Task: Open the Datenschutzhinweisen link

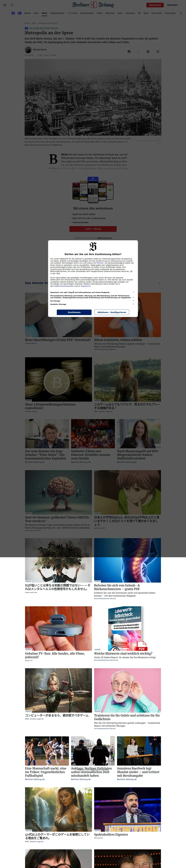Action: pyautogui.click(x=64, y=286)
